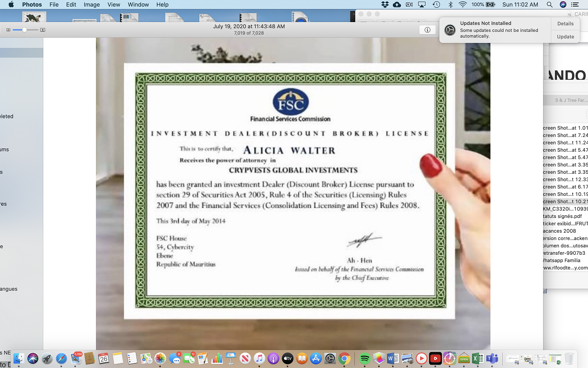Screen dimensions: 588x368
Task: Select 'statuts signés.pdf' in Finder list
Action: pyautogui.click(x=563, y=216)
